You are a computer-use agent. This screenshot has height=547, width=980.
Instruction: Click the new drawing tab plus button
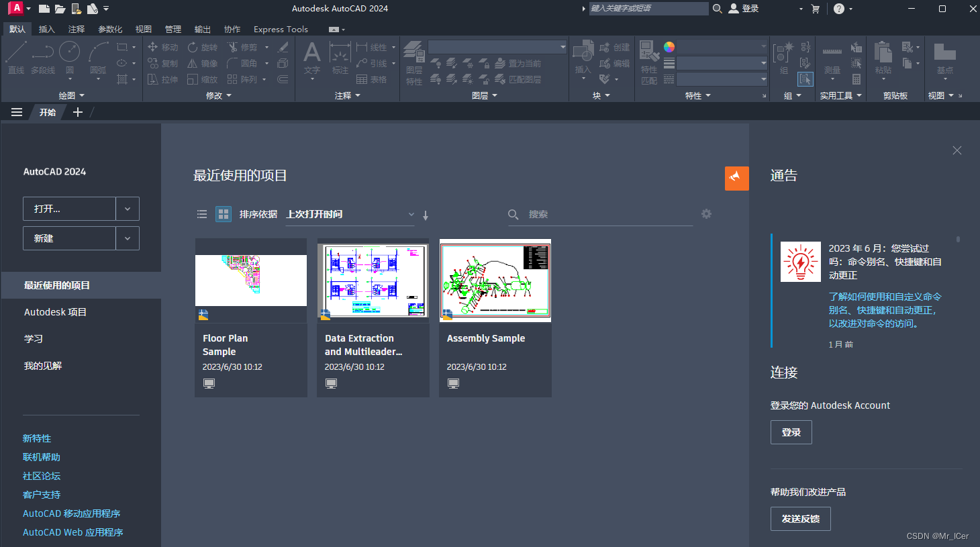coord(78,112)
